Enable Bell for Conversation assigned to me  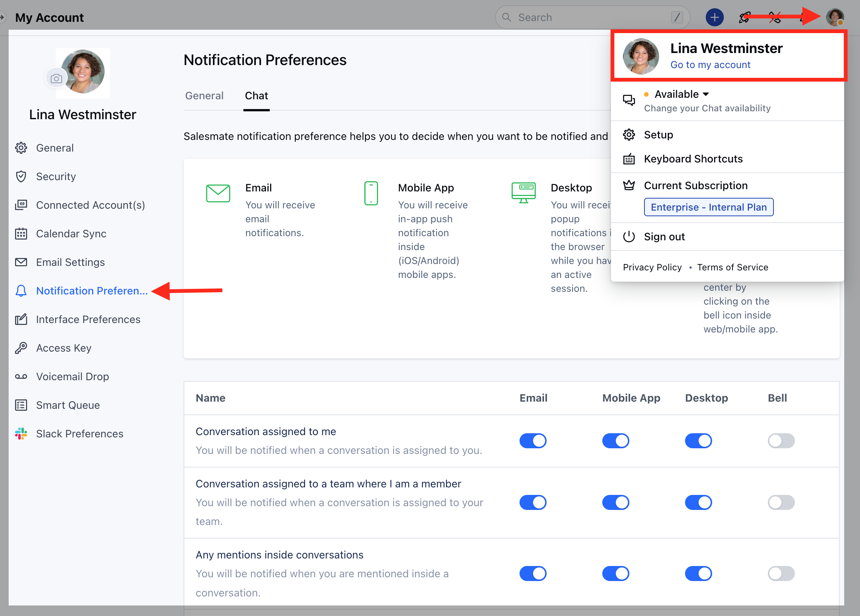(781, 441)
